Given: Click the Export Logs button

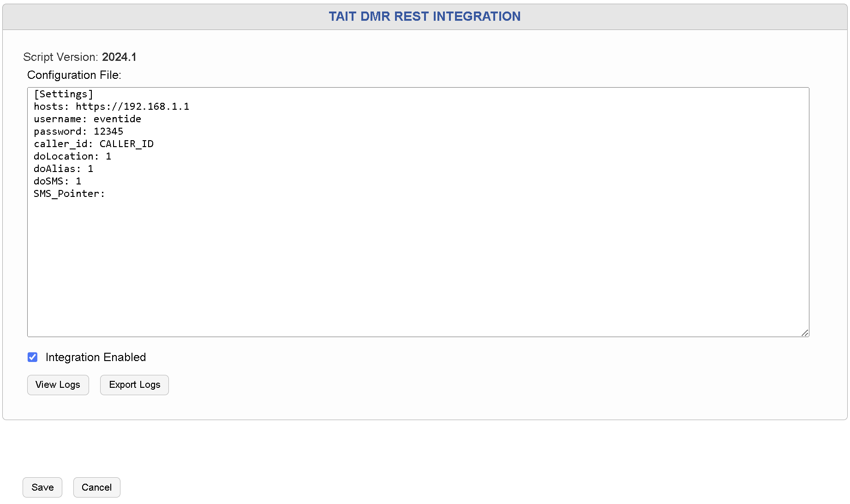Looking at the screenshot, I should (x=134, y=385).
